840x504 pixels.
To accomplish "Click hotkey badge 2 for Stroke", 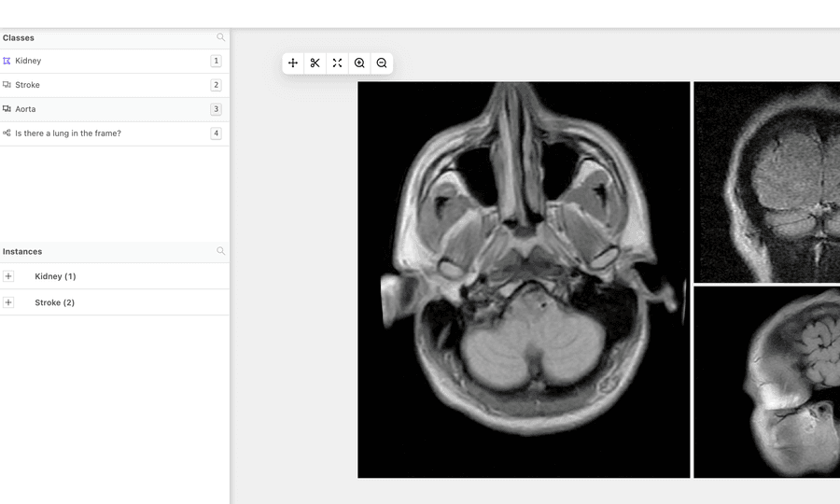I will click(x=216, y=85).
